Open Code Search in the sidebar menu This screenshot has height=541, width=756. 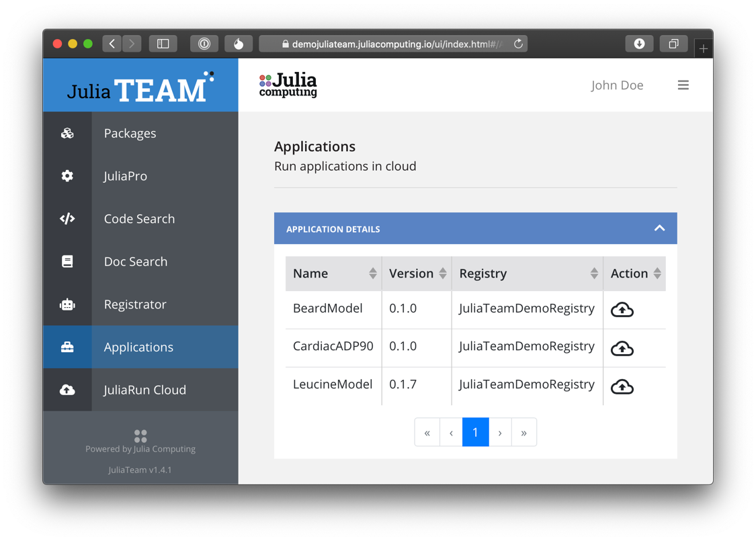click(x=140, y=218)
